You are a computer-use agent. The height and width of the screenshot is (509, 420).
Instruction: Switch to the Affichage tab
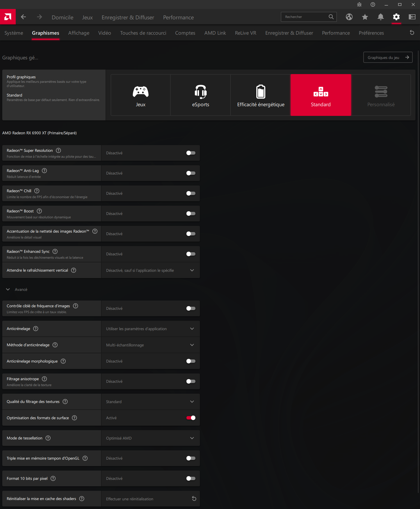[79, 33]
